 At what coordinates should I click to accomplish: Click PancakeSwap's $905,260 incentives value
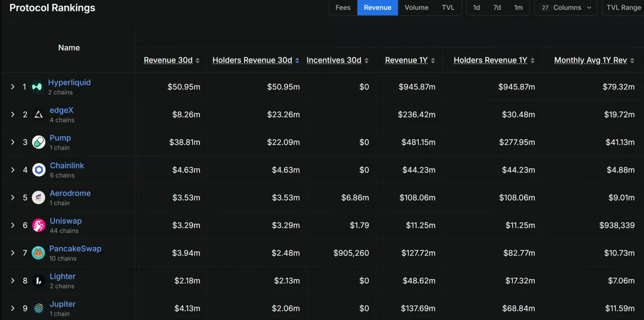click(351, 253)
